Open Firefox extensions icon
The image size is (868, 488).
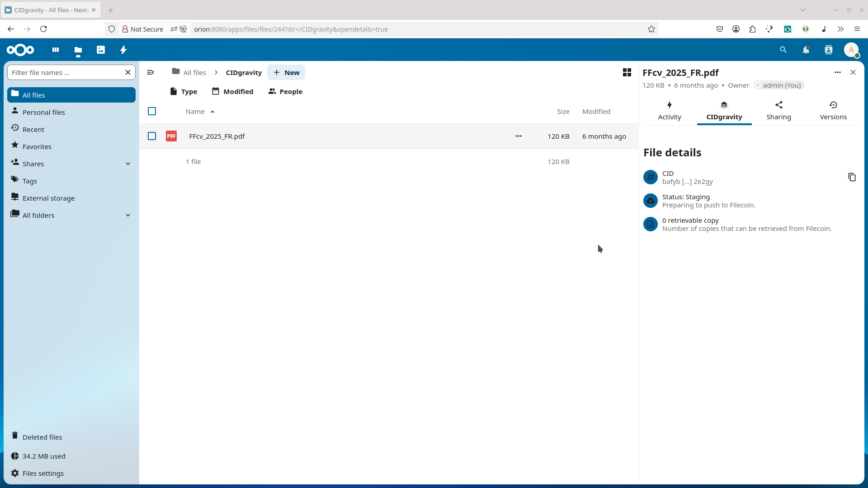[752, 29]
